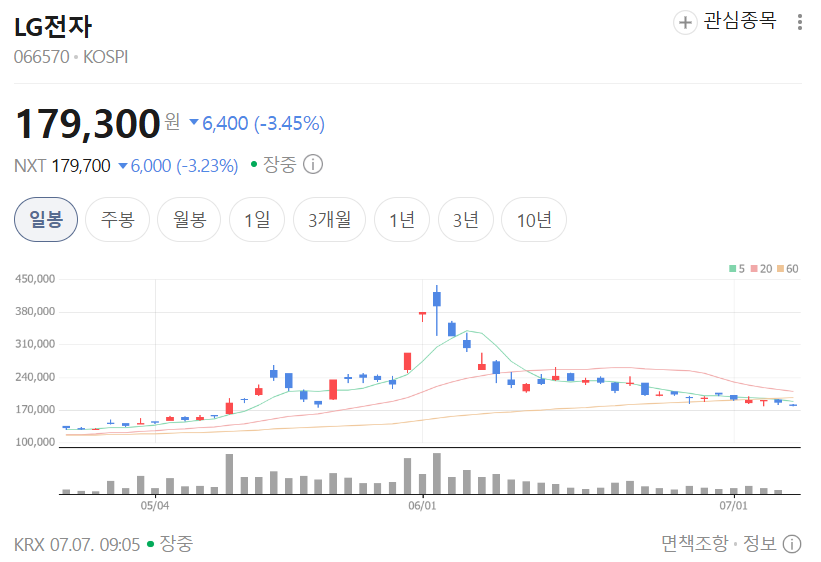
Task: Click the 07/01 date marker on x-axis
Action: tap(734, 505)
